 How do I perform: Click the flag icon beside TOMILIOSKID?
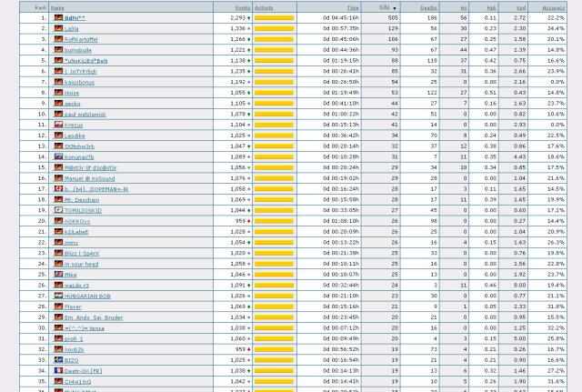(x=59, y=210)
